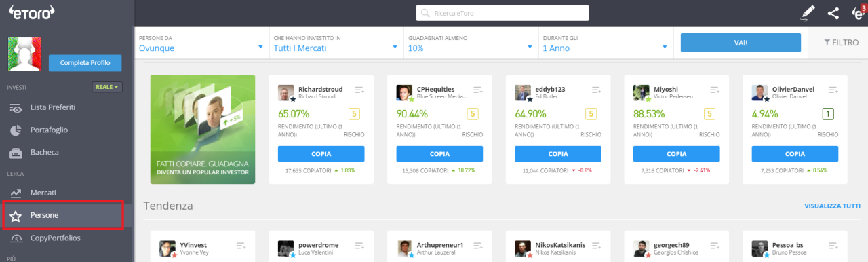
Task: Click the user profile avatar picture
Action: [24, 54]
